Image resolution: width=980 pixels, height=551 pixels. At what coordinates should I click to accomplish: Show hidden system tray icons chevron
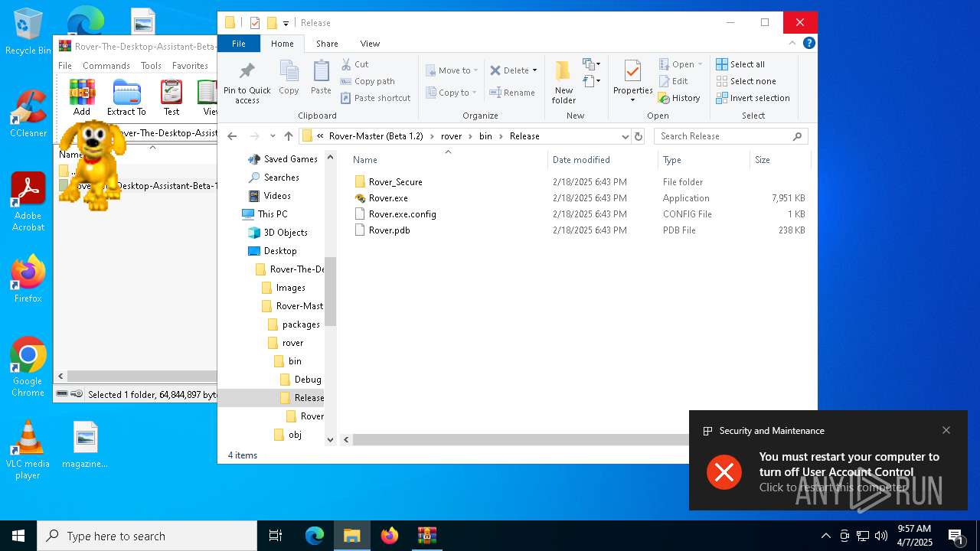825,536
